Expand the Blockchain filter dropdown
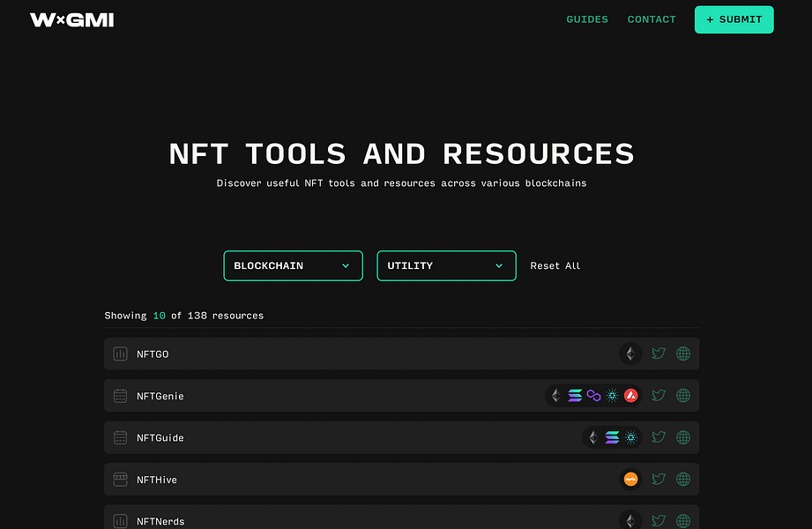 click(293, 265)
